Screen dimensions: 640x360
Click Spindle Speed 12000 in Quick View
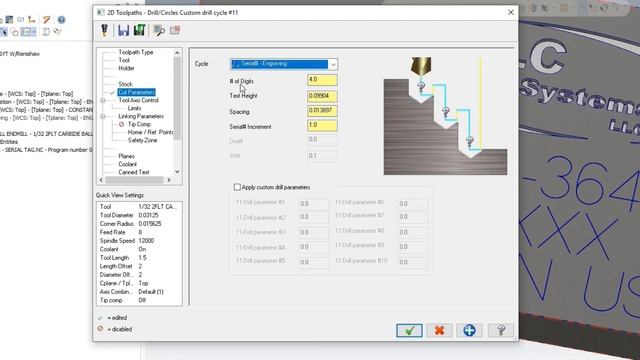[x=127, y=241]
